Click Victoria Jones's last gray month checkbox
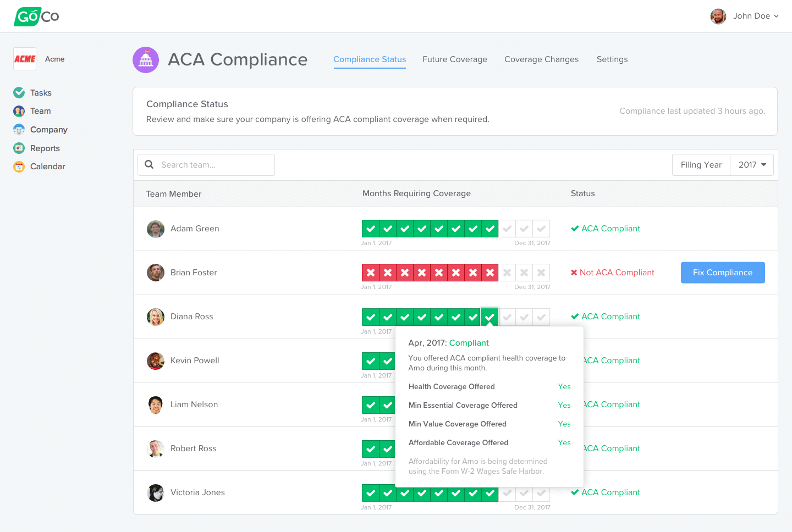Screen dimensions: 792x532 tap(541, 493)
